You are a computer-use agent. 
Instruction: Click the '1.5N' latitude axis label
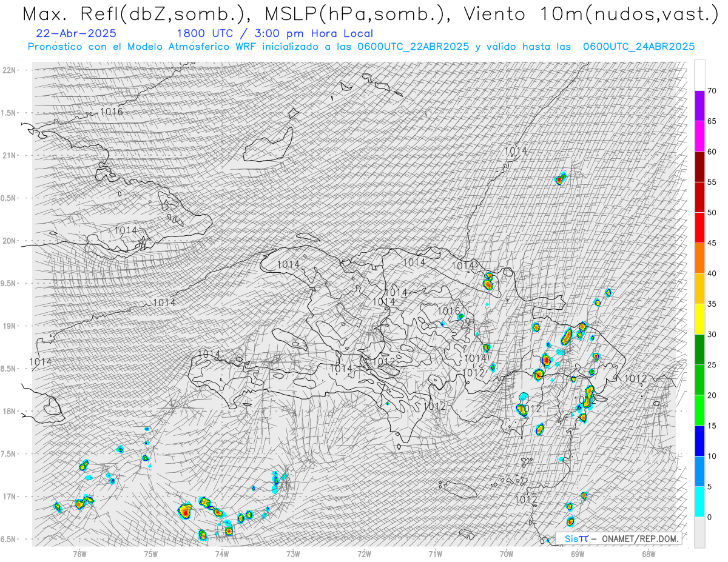click(9, 113)
